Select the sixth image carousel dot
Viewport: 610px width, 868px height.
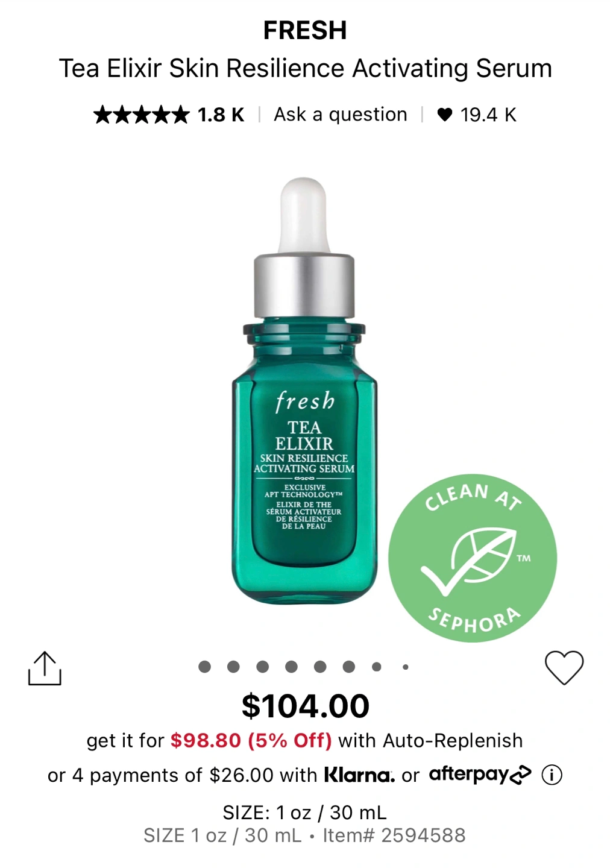tap(348, 667)
